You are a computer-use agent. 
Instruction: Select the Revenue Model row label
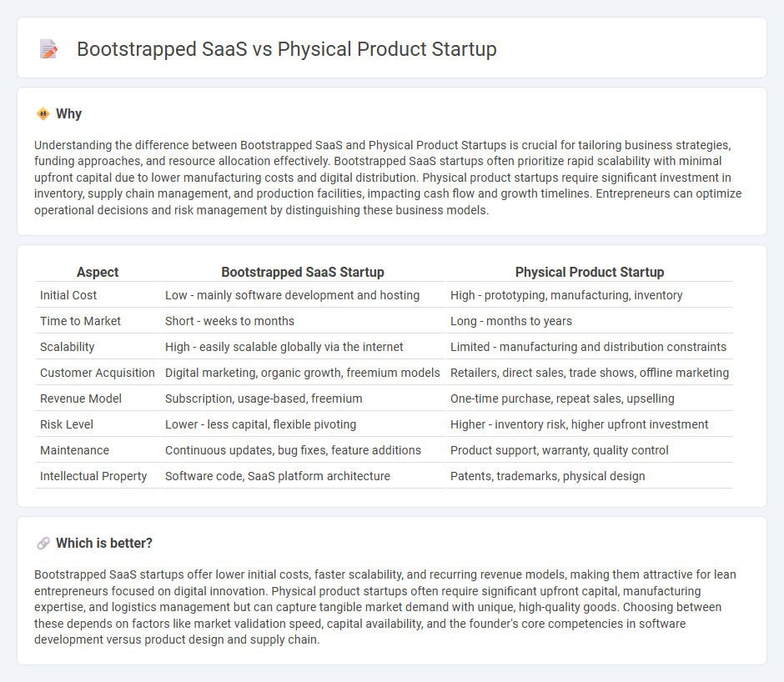(81, 399)
